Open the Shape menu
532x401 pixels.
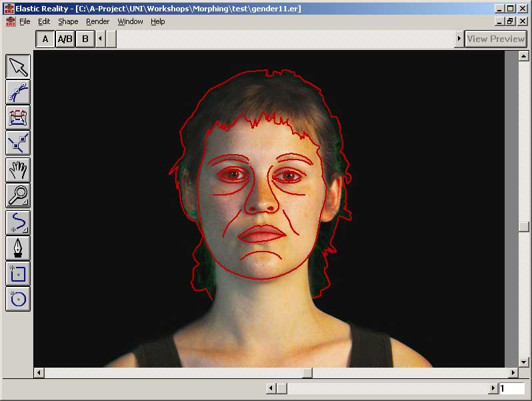pos(68,21)
